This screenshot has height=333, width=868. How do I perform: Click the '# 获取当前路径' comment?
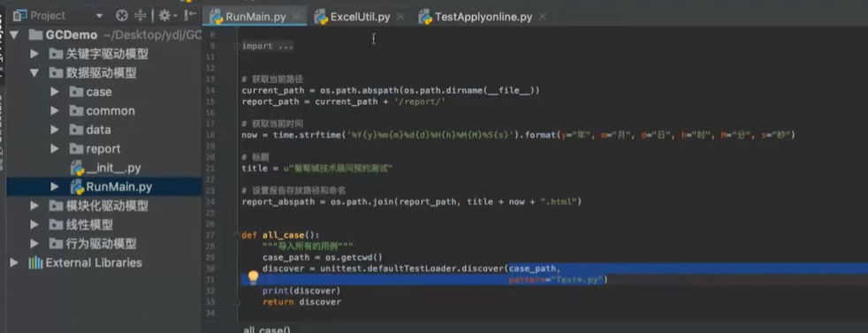click(x=272, y=79)
